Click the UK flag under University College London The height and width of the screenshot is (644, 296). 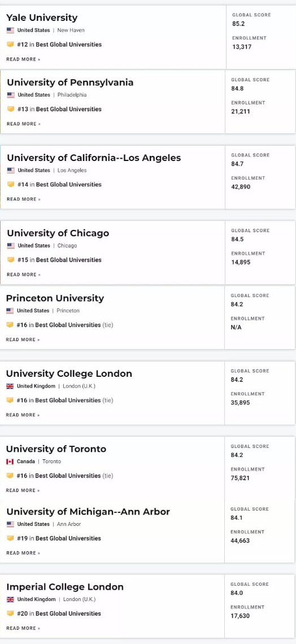[10, 386]
